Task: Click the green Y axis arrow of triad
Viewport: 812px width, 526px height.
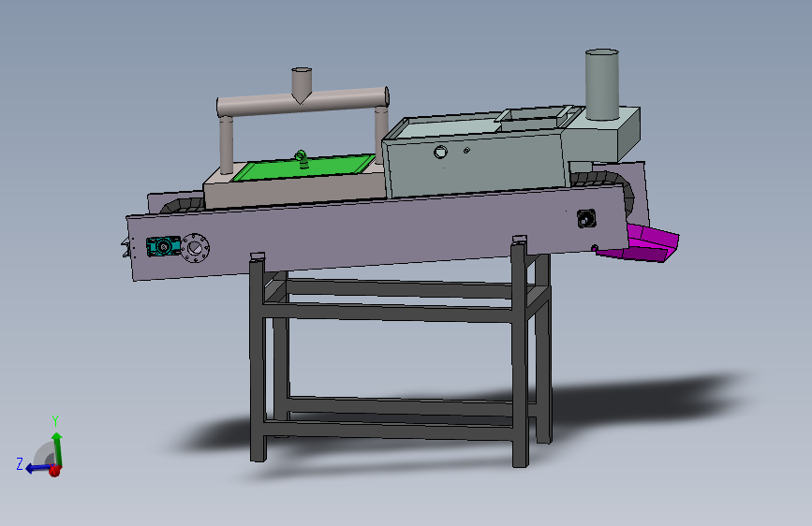Action: [57, 448]
